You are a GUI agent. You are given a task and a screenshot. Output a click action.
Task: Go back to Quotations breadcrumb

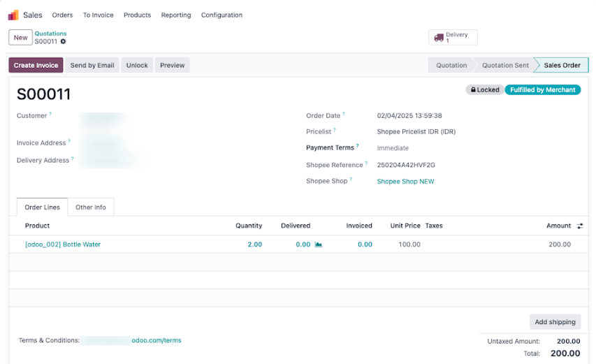coord(50,34)
